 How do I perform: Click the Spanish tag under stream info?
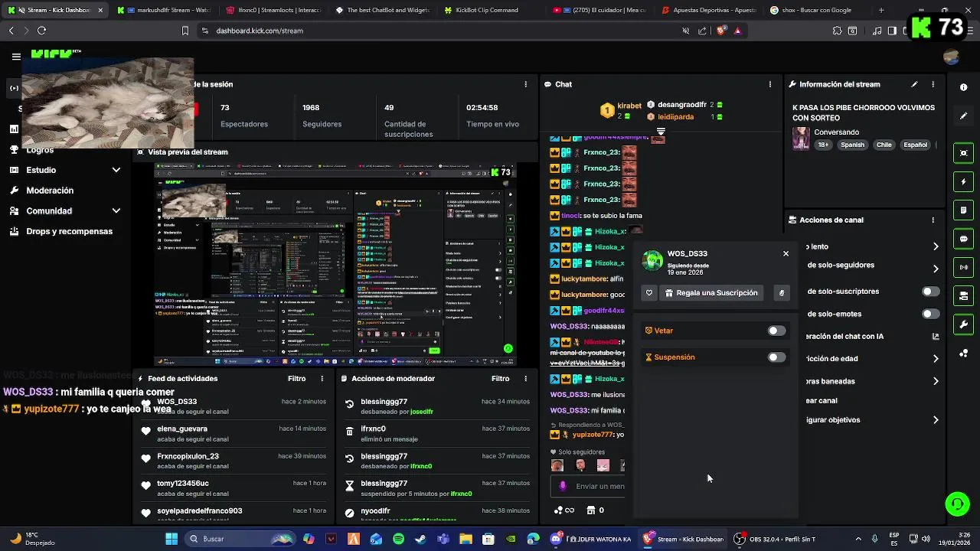[x=852, y=145]
